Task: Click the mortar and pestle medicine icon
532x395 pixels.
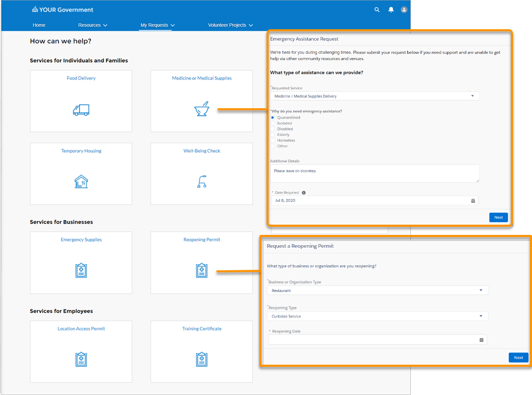Action: [201, 110]
